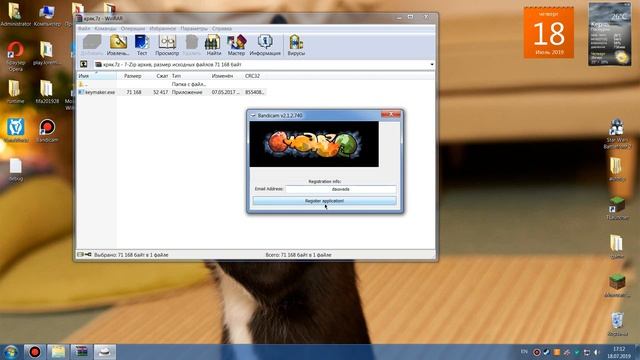Click the Email Address input field
The height and width of the screenshot is (360, 640).
click(341, 189)
